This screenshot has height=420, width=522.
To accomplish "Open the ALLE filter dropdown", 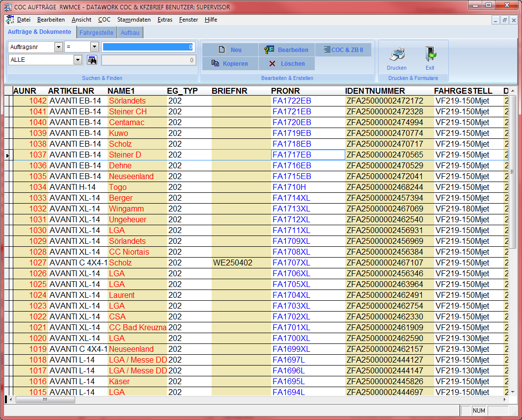I will click(78, 60).
